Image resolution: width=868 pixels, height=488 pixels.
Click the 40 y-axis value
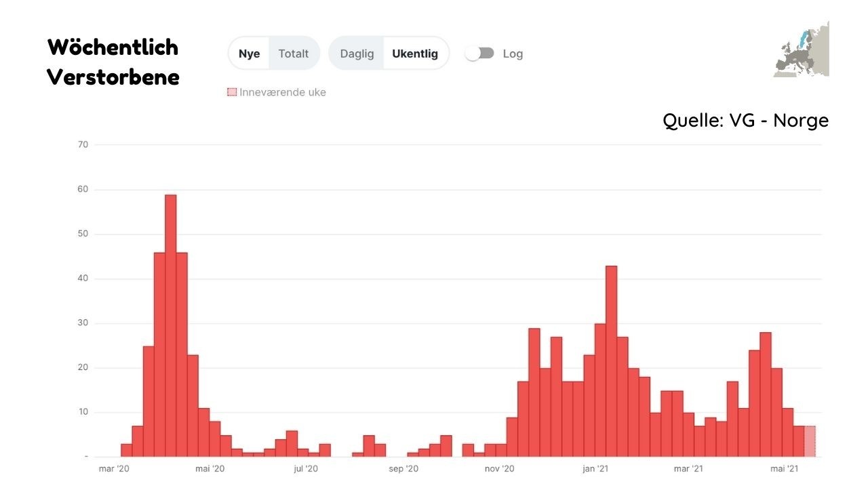pos(83,279)
